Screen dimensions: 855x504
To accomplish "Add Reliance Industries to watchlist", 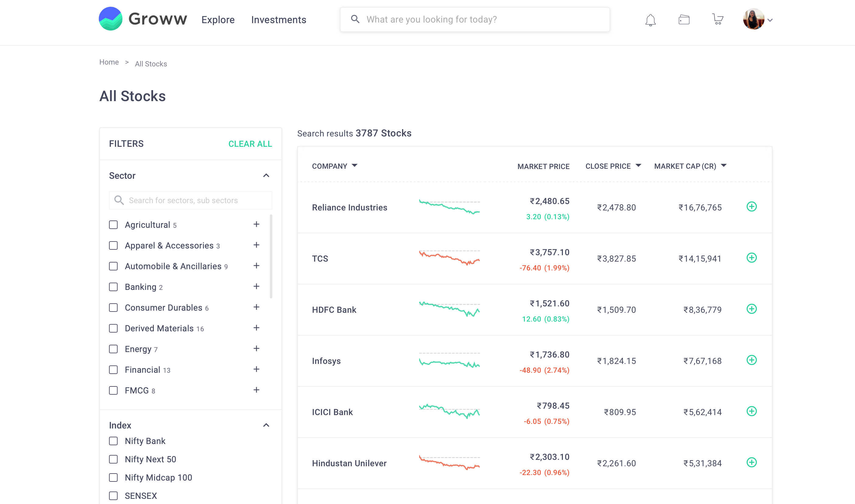I will (751, 206).
